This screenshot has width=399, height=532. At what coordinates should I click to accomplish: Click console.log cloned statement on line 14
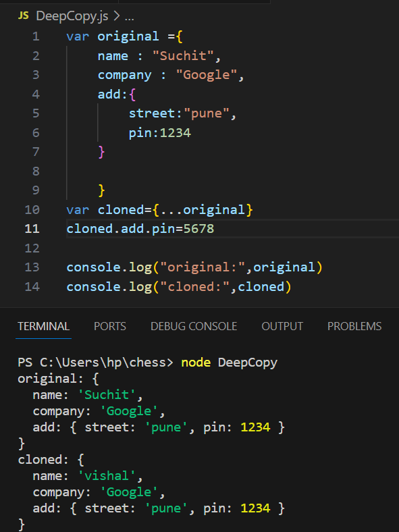pos(179,287)
